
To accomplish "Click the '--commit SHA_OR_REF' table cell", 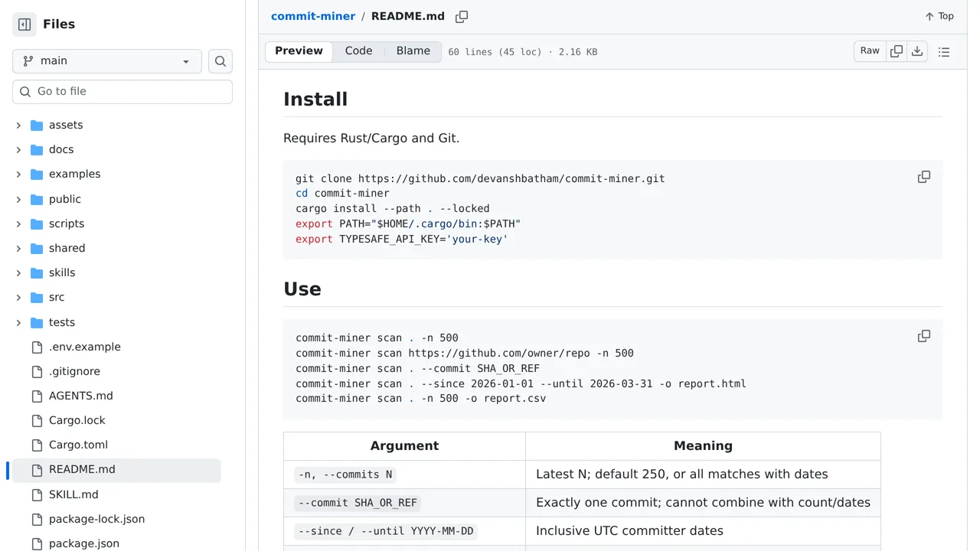I will (404, 503).
